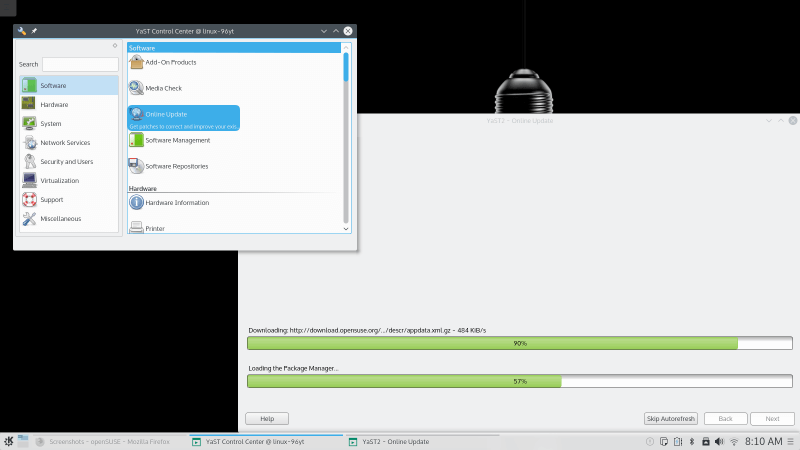Open the system tray hamburger menu

[790, 442]
